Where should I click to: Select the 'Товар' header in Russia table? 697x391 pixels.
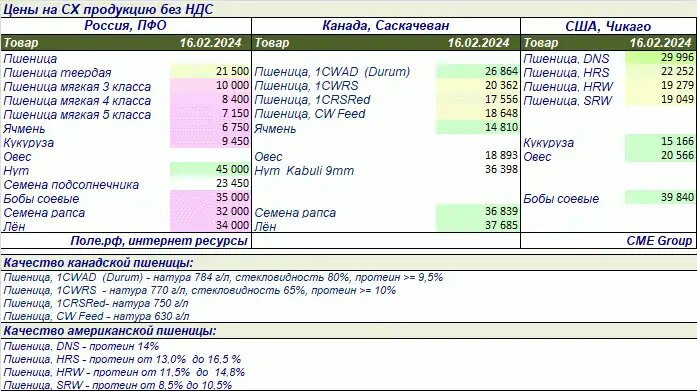pyautogui.click(x=21, y=43)
